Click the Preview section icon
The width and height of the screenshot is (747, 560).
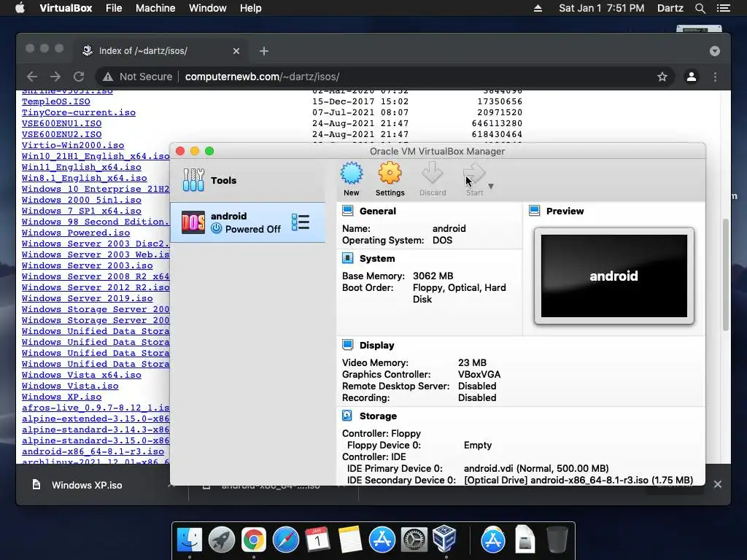coord(535,211)
